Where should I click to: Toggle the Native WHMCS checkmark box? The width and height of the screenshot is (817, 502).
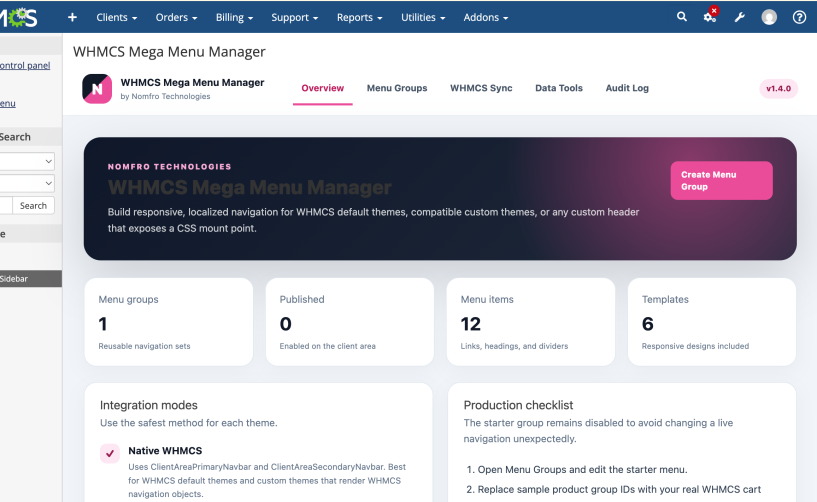(x=110, y=454)
